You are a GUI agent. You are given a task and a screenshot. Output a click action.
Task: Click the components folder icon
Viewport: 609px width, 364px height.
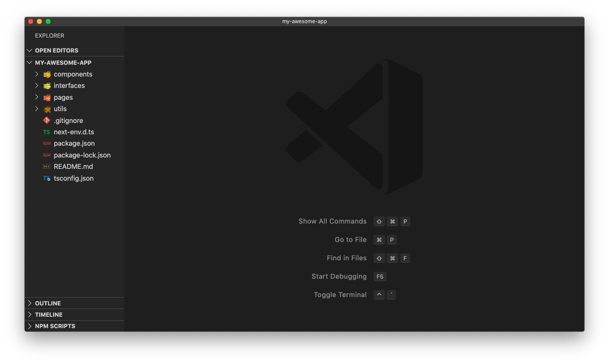pos(47,74)
